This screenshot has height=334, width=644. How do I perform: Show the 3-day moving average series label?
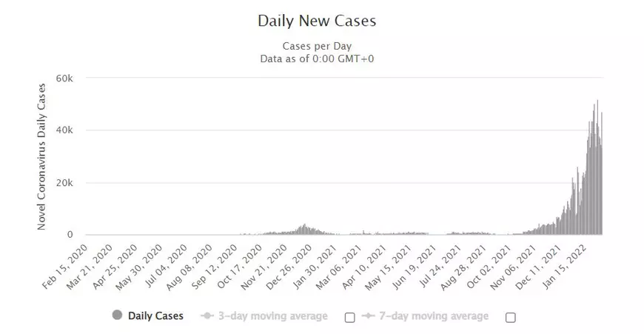[x=274, y=316]
